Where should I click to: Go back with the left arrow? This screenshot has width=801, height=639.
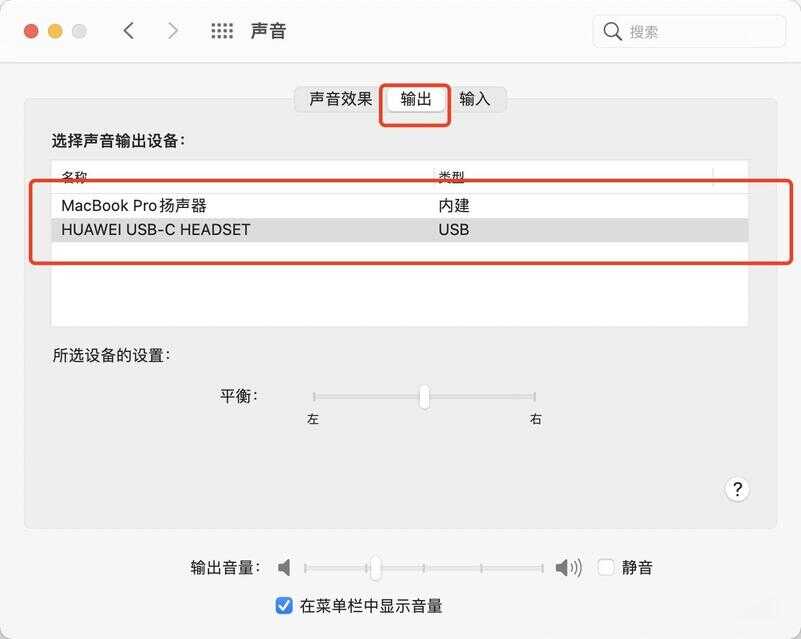129,31
